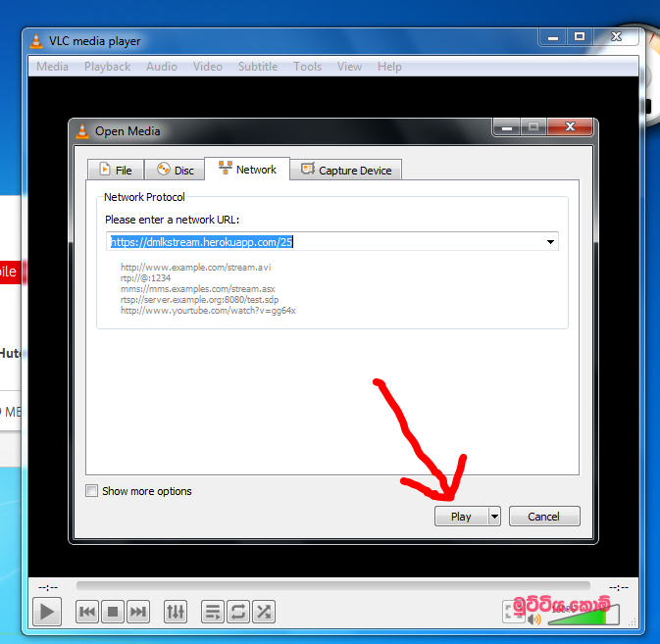Click the elapsed time label left of seek bar
Screen dimensions: 660x644
(x=48, y=587)
